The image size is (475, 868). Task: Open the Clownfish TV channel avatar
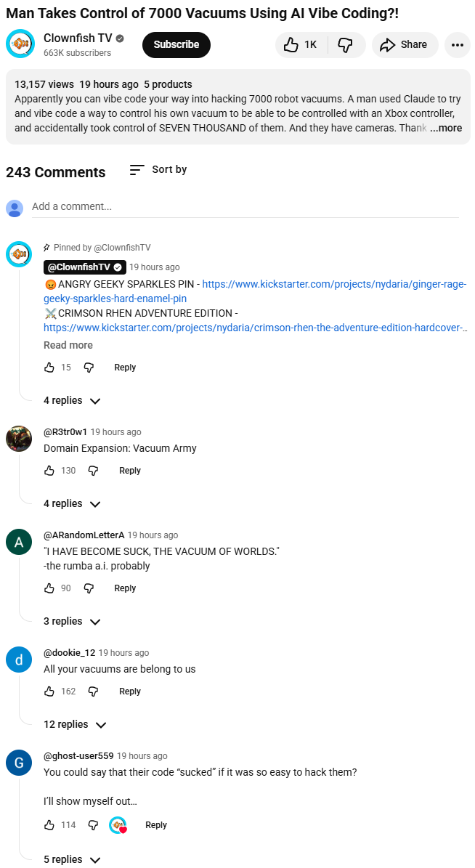pos(20,44)
